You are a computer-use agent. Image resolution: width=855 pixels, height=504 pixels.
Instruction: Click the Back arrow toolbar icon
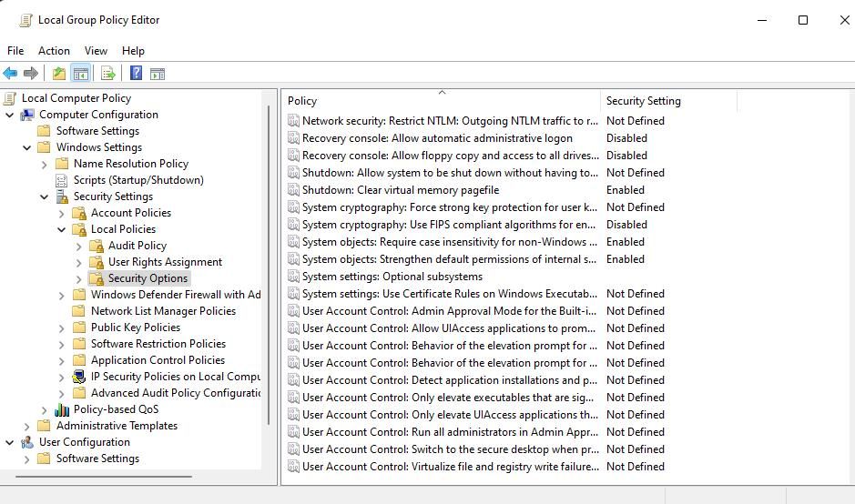pyautogui.click(x=10, y=73)
